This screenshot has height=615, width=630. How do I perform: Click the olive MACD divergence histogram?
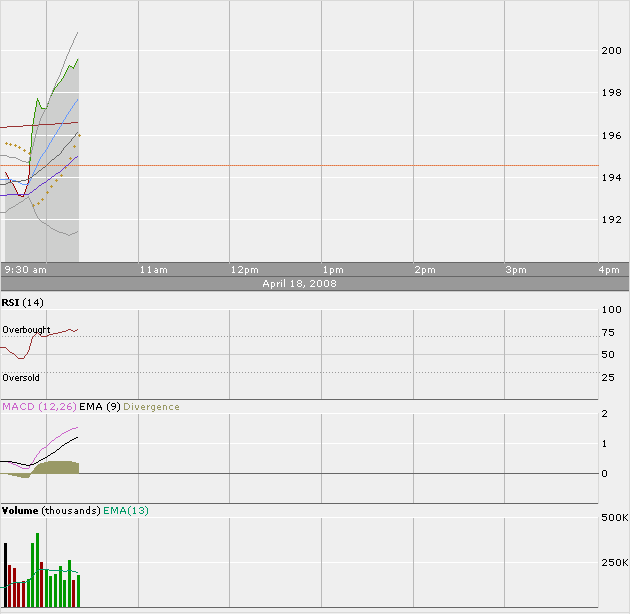point(55,467)
